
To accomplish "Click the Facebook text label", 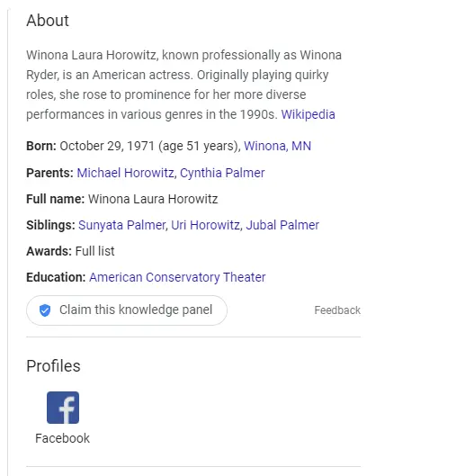I will coord(63,438).
